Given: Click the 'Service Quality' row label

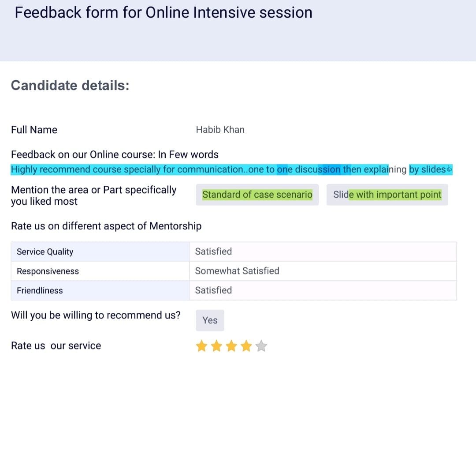Looking at the screenshot, I should (x=45, y=252).
